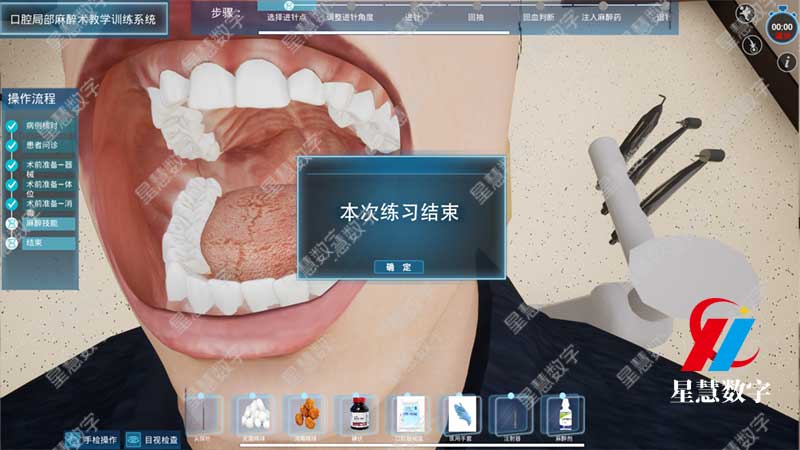Select the cotton balls item in tray
This screenshot has height=450, width=800.
[254, 413]
